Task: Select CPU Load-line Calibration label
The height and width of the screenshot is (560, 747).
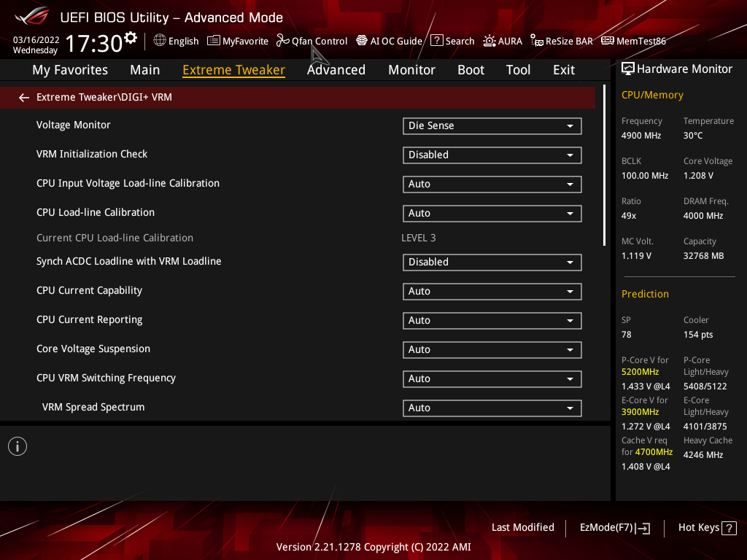Action: 96,212
